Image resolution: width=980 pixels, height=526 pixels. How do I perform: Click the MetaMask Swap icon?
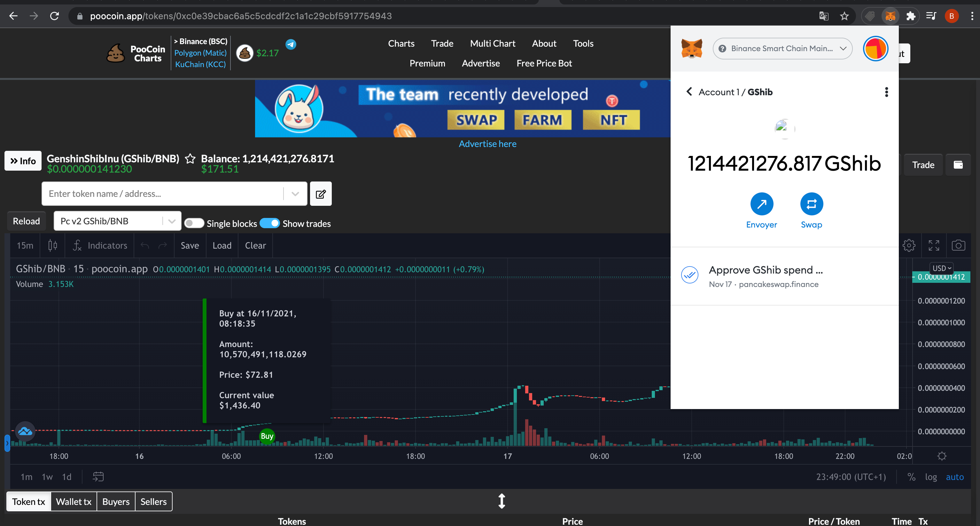(x=811, y=204)
